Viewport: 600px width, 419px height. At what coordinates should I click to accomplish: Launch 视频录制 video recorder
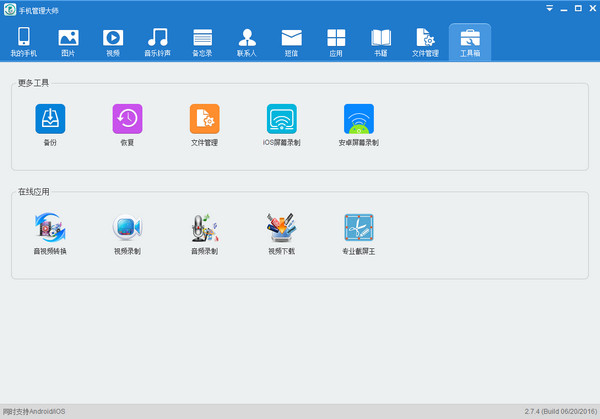pyautogui.click(x=127, y=228)
